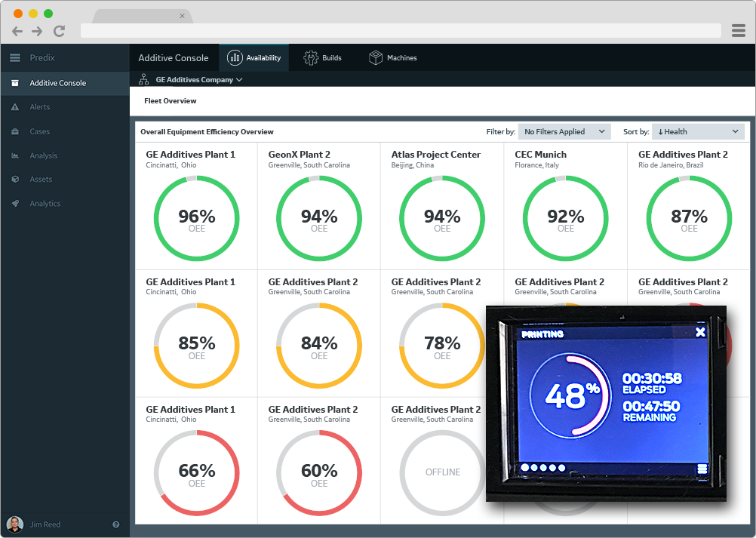Image resolution: width=756 pixels, height=538 pixels.
Task: Click the Availability bar chart icon
Action: [235, 58]
